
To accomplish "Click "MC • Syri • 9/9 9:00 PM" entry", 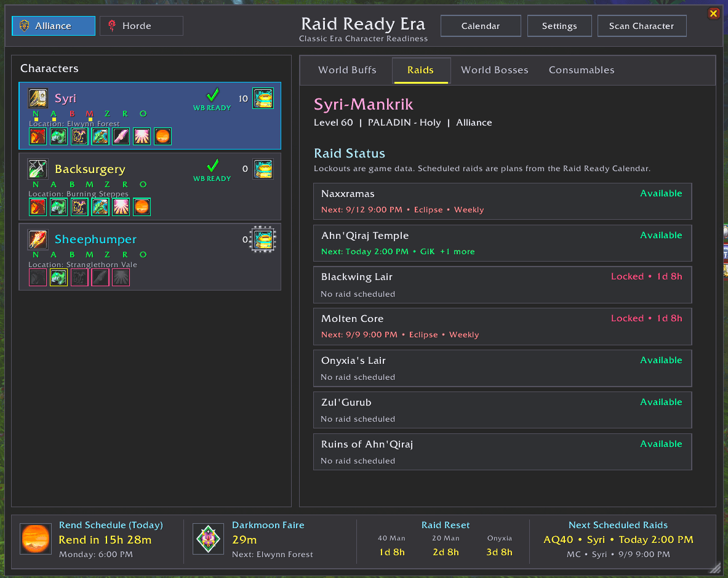I will (x=618, y=555).
